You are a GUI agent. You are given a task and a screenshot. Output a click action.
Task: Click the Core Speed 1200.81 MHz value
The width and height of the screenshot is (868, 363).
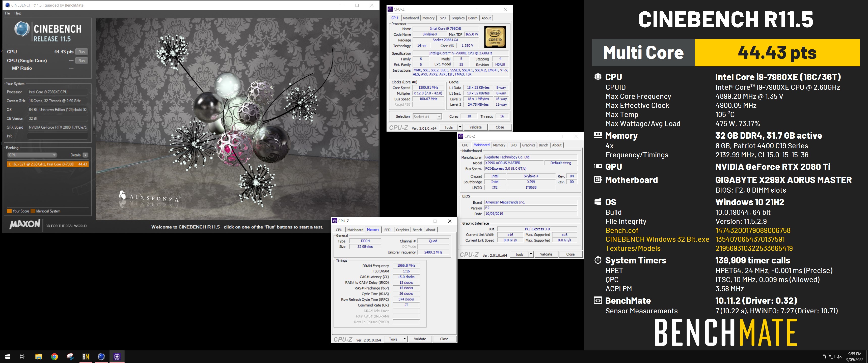pyautogui.click(x=428, y=87)
